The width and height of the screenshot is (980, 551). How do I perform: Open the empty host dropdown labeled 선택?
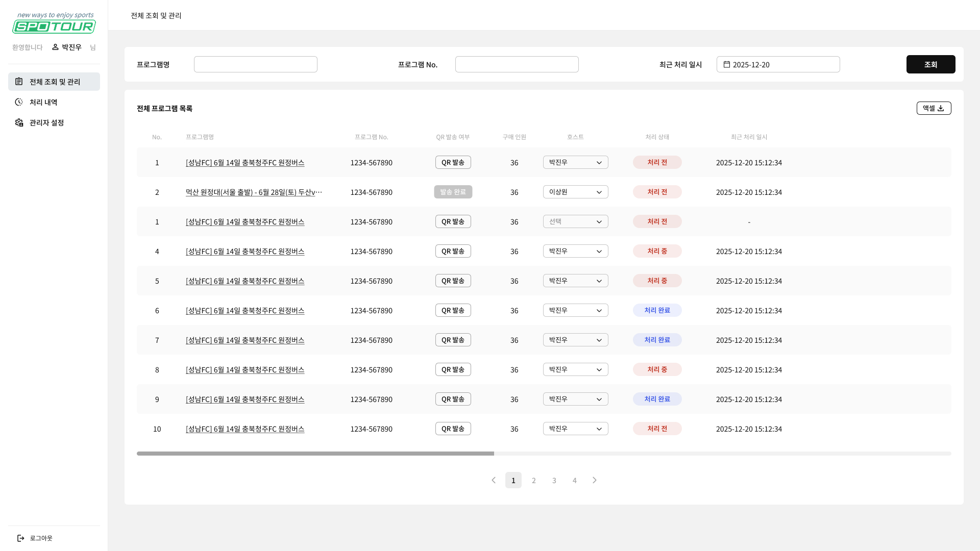tap(575, 221)
